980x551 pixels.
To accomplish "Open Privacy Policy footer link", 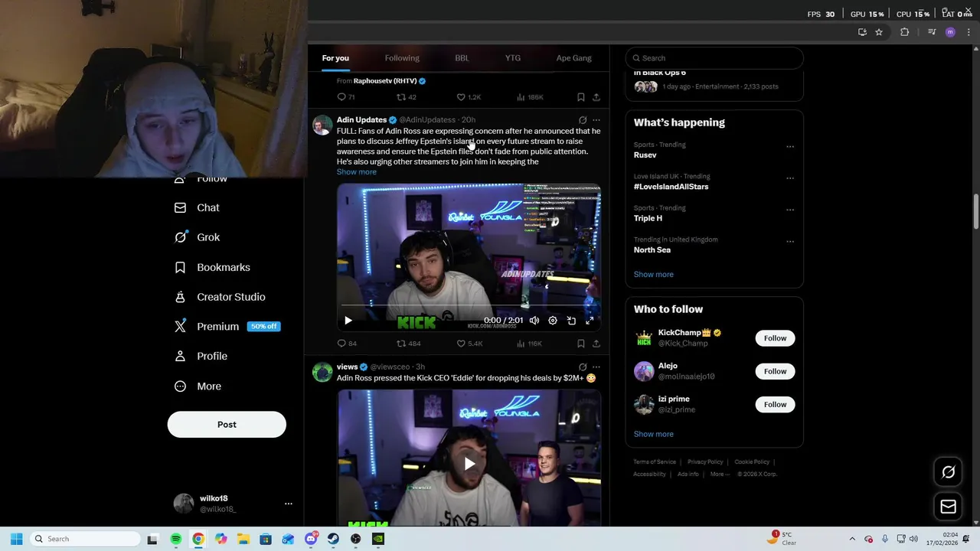I will coord(705,462).
